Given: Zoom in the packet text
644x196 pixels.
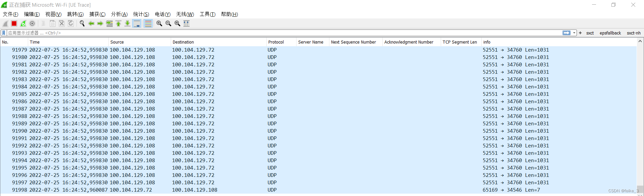Looking at the screenshot, I should click(159, 23).
